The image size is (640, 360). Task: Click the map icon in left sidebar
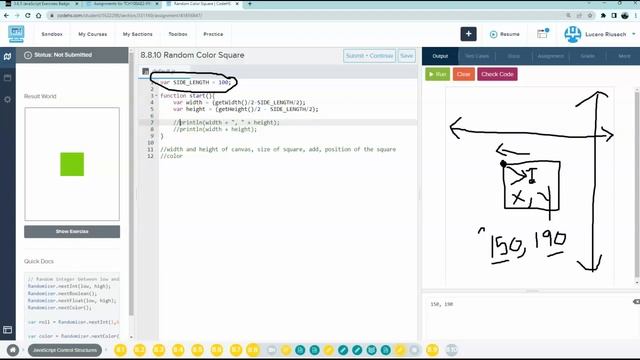coord(7,56)
